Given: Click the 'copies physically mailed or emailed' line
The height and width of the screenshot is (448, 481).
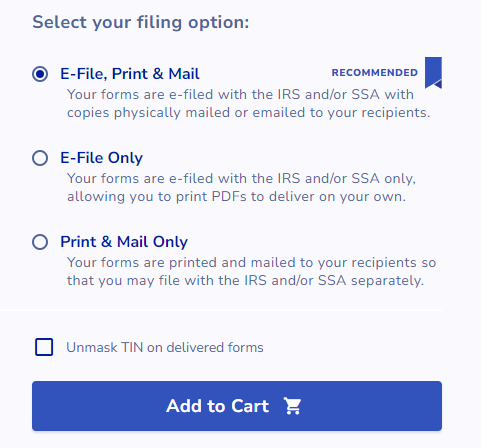Looking at the screenshot, I should click(x=249, y=113).
